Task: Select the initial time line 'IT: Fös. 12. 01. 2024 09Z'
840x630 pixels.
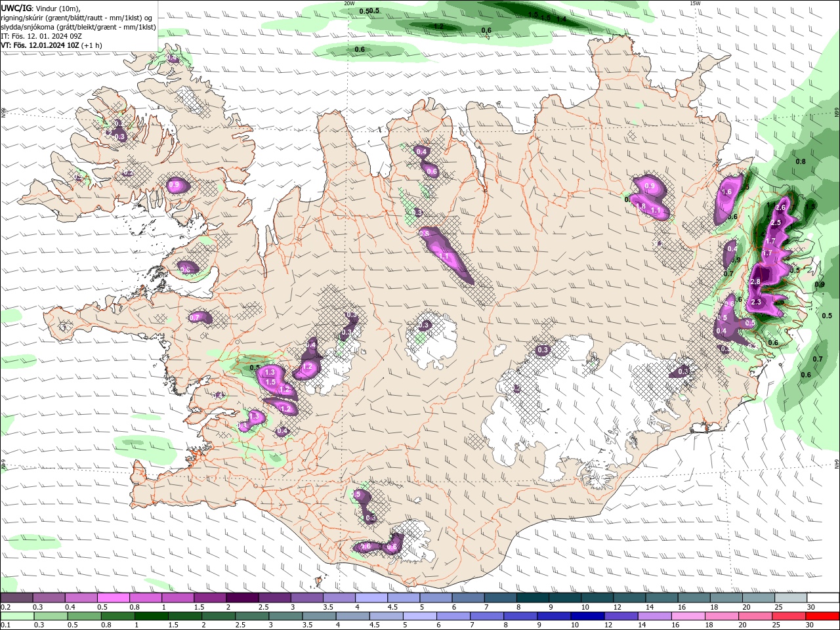Action: pyautogui.click(x=40, y=36)
